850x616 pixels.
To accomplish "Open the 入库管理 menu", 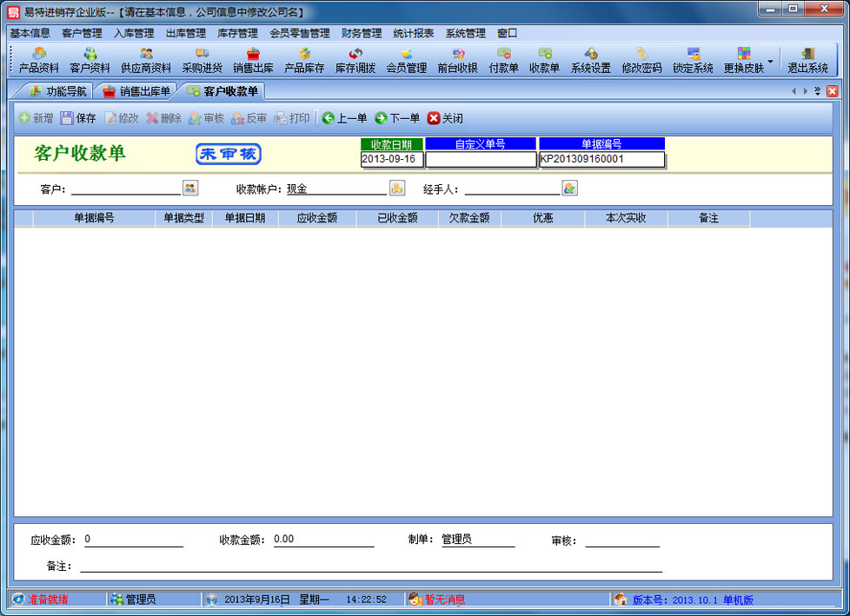I will click(x=134, y=33).
